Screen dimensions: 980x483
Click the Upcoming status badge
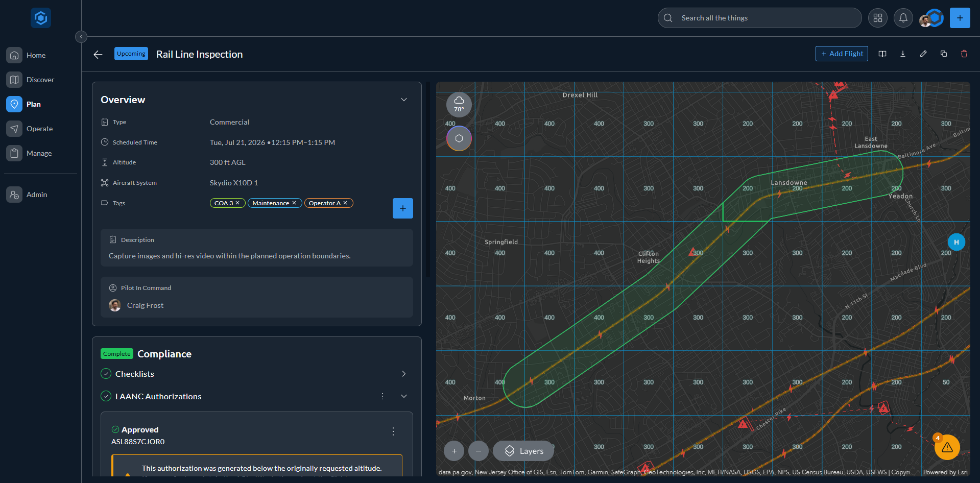pos(131,54)
